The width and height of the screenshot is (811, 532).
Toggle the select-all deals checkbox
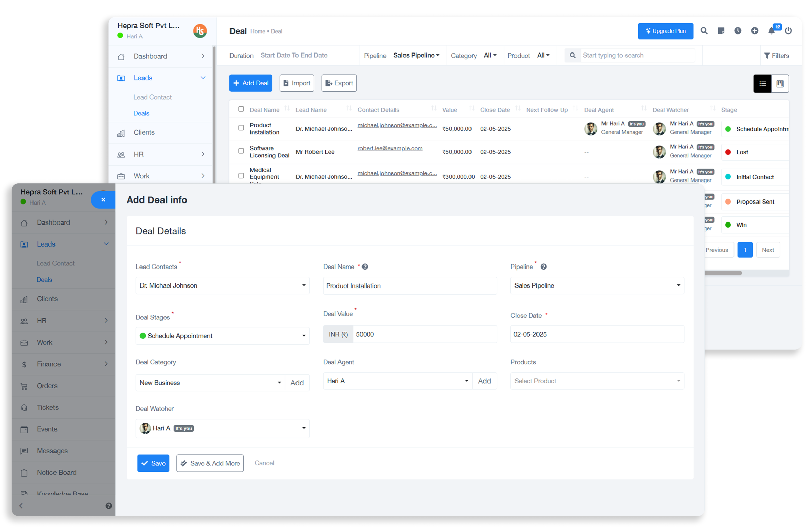coord(241,109)
